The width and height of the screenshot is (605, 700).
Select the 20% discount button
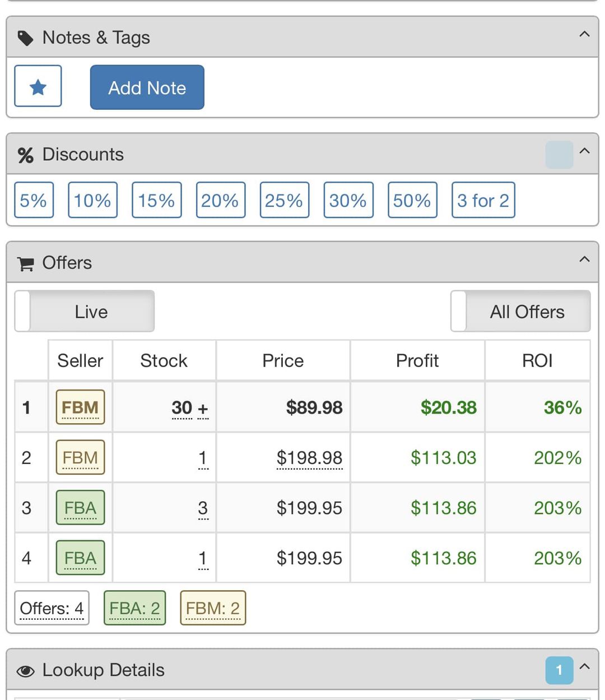(x=220, y=200)
